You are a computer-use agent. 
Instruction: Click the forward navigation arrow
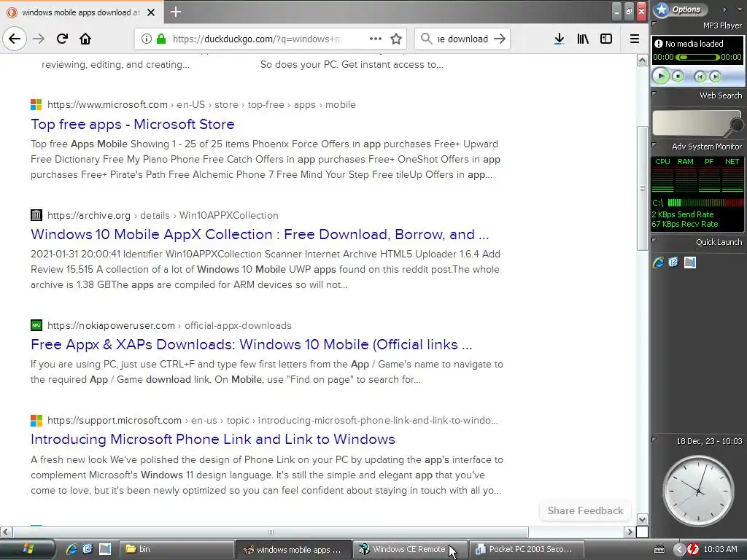39,39
